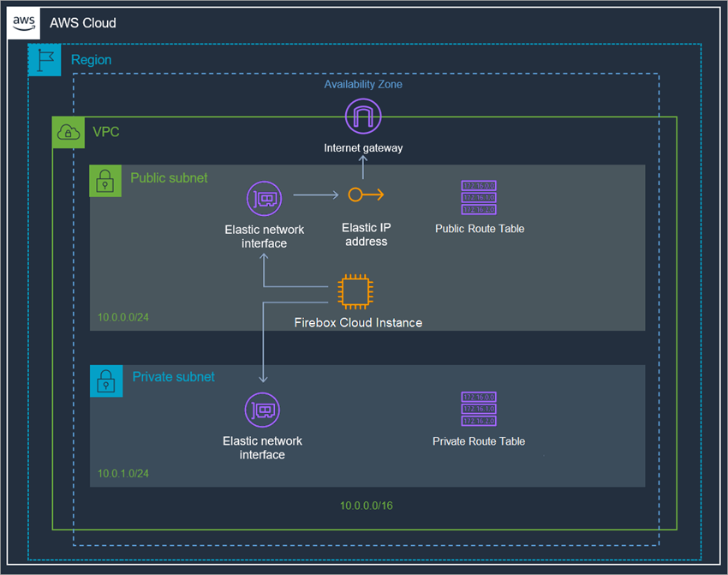This screenshot has height=575, width=728.
Task: Click the 10.0.0.0/16 CIDR label
Action: coord(366,505)
